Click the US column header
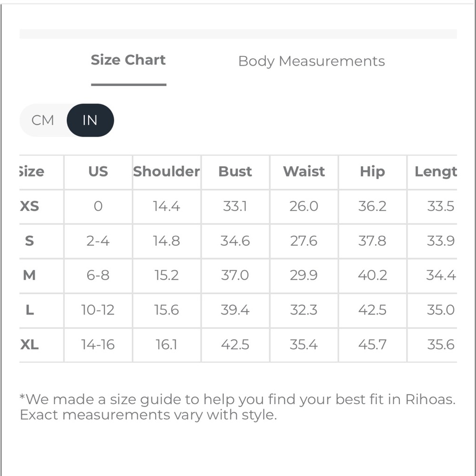Viewport: 476px width, 476px height. 98,171
